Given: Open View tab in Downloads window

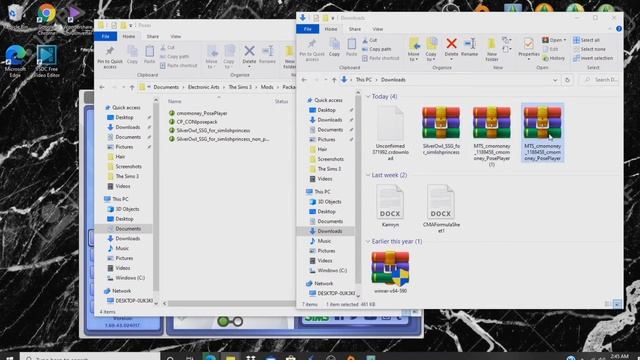Looking at the screenshot, I should 378,29.
